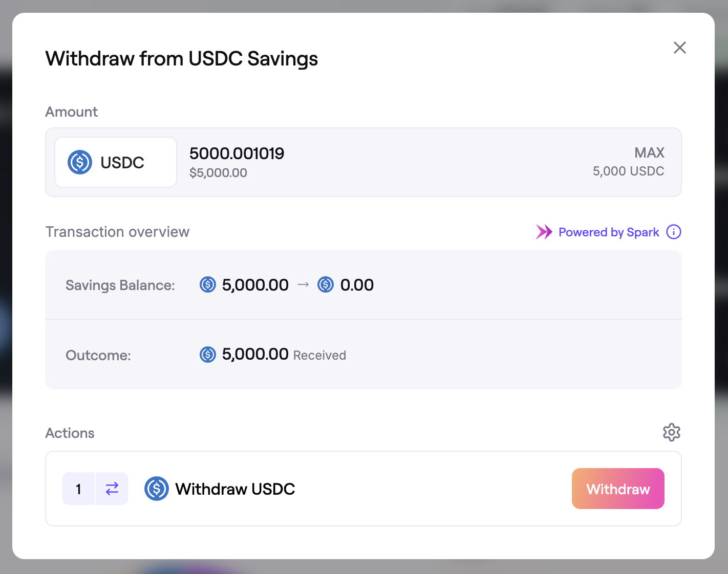Click the 5,000.00 Received outcome value
This screenshot has height=574, width=728.
tap(255, 355)
